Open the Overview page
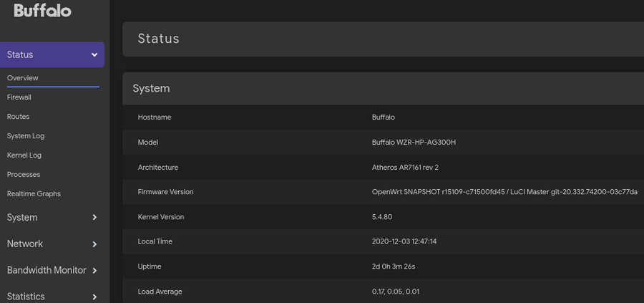Viewport: 644px width, 303px height. pos(23,78)
